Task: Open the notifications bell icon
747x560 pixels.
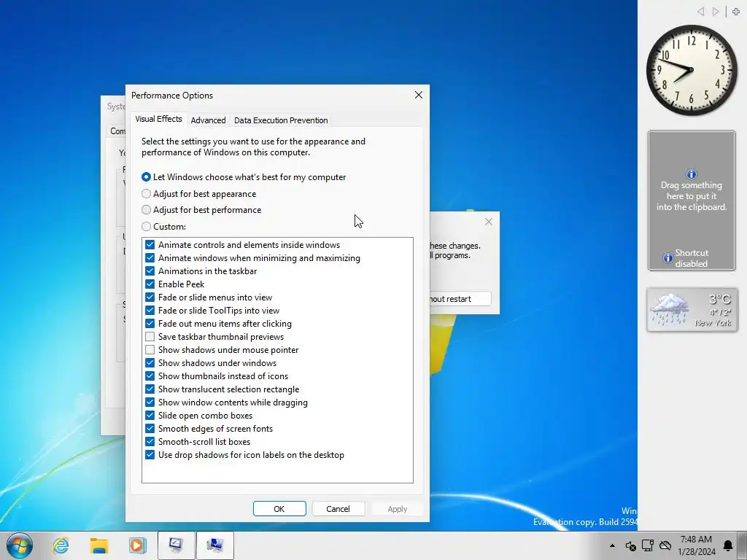Action: (729, 545)
